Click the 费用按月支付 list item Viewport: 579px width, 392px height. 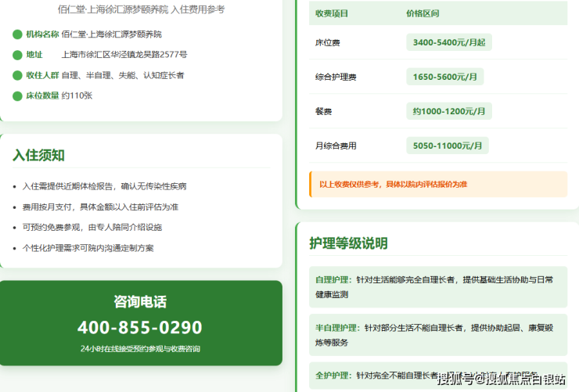tap(100, 207)
